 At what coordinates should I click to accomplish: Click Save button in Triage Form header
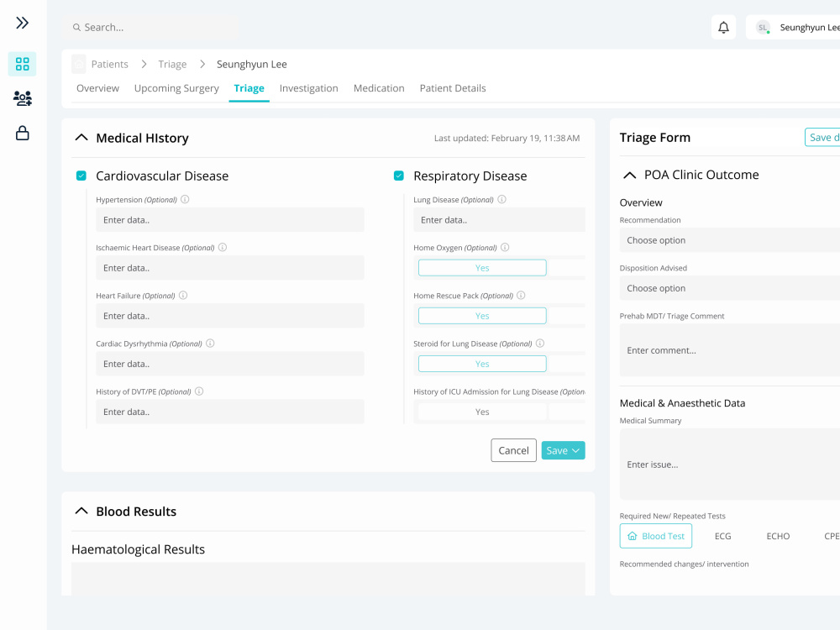click(823, 137)
